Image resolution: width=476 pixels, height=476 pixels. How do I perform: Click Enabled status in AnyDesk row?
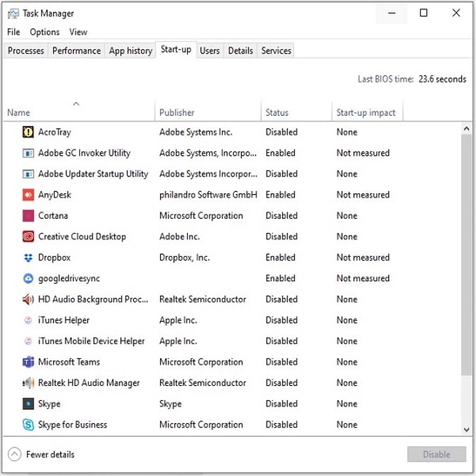click(x=280, y=195)
